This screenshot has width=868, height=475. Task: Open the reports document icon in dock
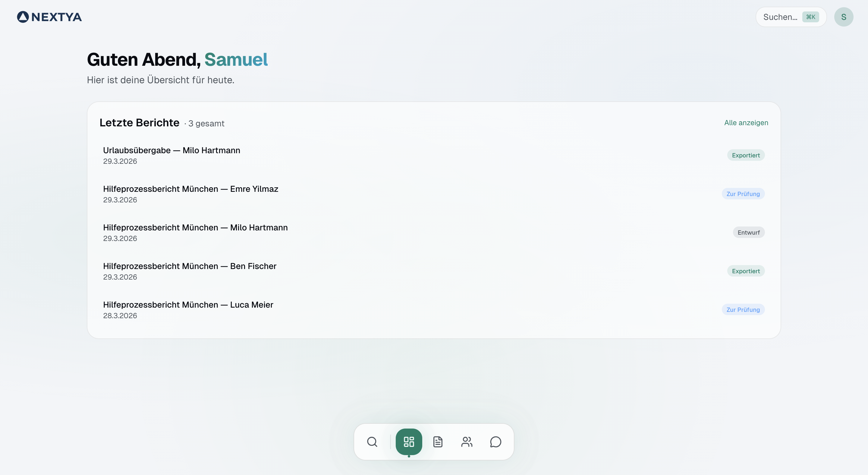coord(438,442)
